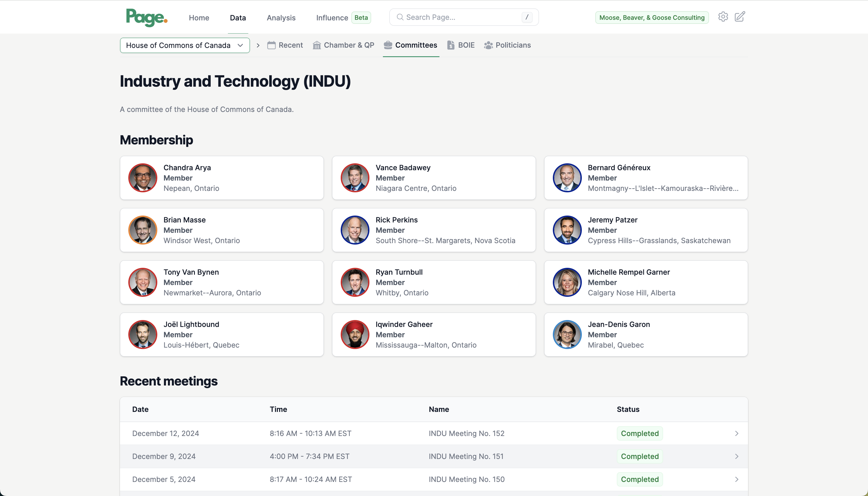Click Bernard Généreux's portrait

(x=567, y=178)
